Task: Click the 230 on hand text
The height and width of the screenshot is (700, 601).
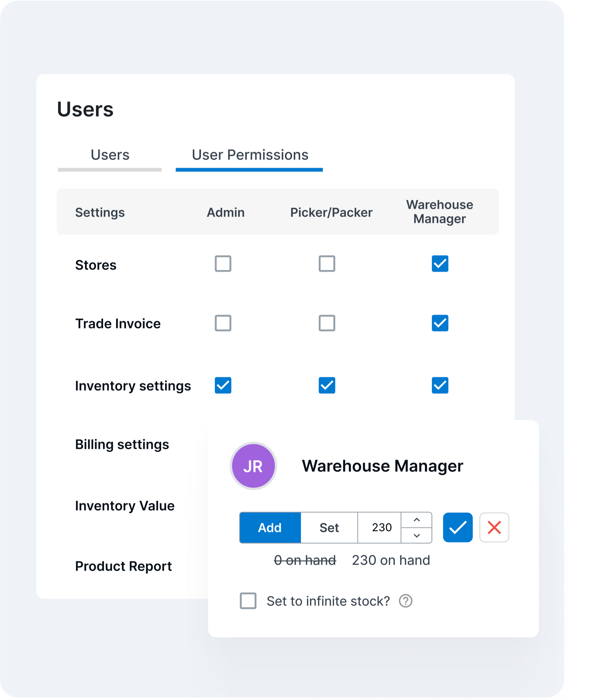Action: click(x=391, y=560)
